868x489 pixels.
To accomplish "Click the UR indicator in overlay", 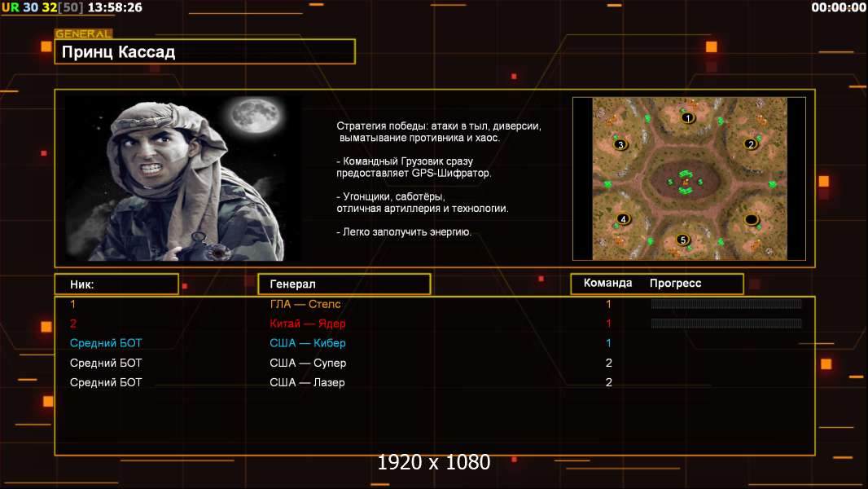I will pyautogui.click(x=11, y=7).
